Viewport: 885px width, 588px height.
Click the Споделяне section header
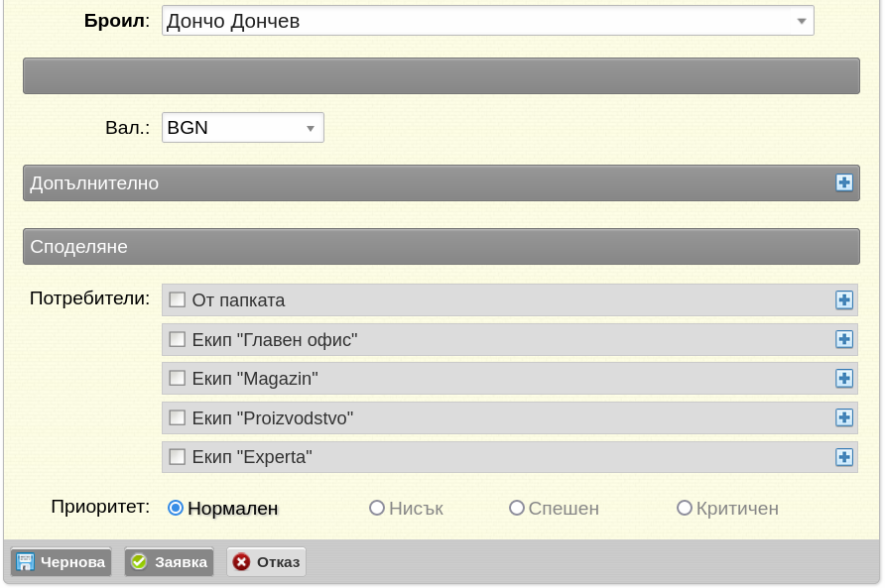click(442, 247)
